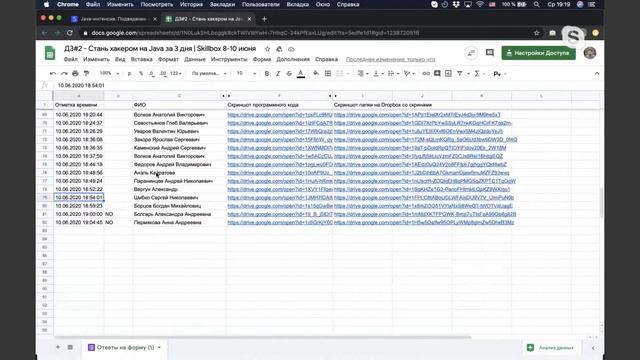The height and width of the screenshot is (360, 640).
Task: Click the redo arrow in toolbar
Action: [64, 73]
